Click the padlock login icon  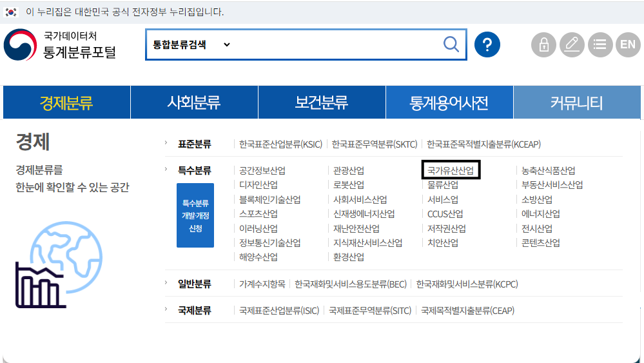(543, 44)
